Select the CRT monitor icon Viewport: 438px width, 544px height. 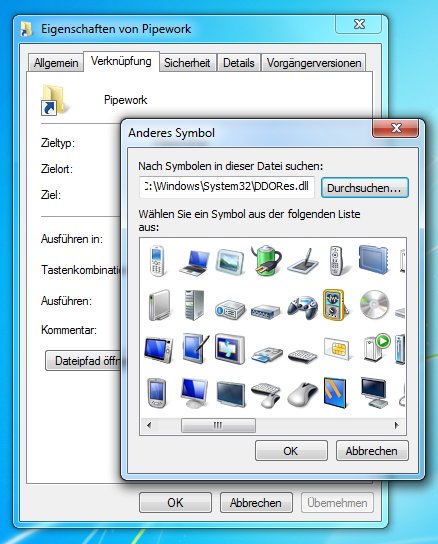tap(194, 393)
